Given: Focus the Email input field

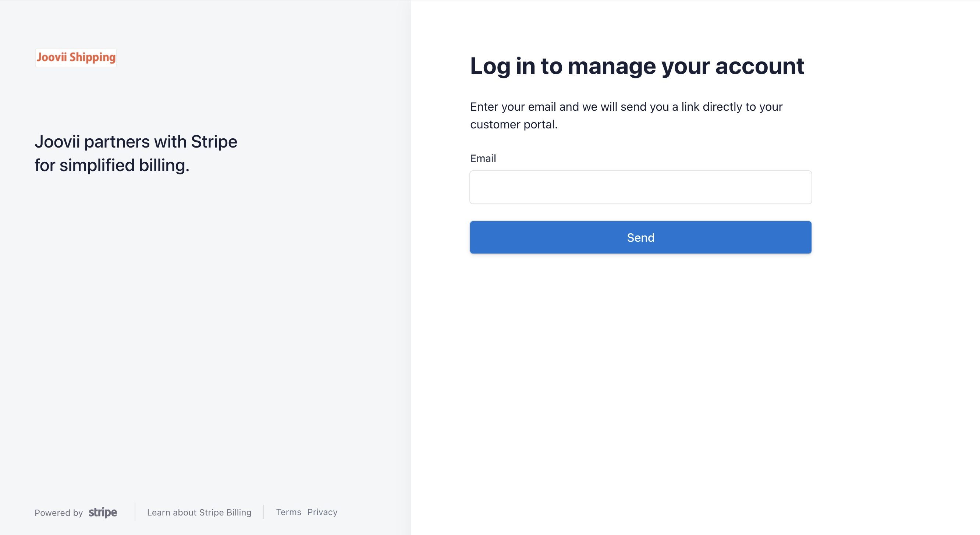Looking at the screenshot, I should pos(640,187).
